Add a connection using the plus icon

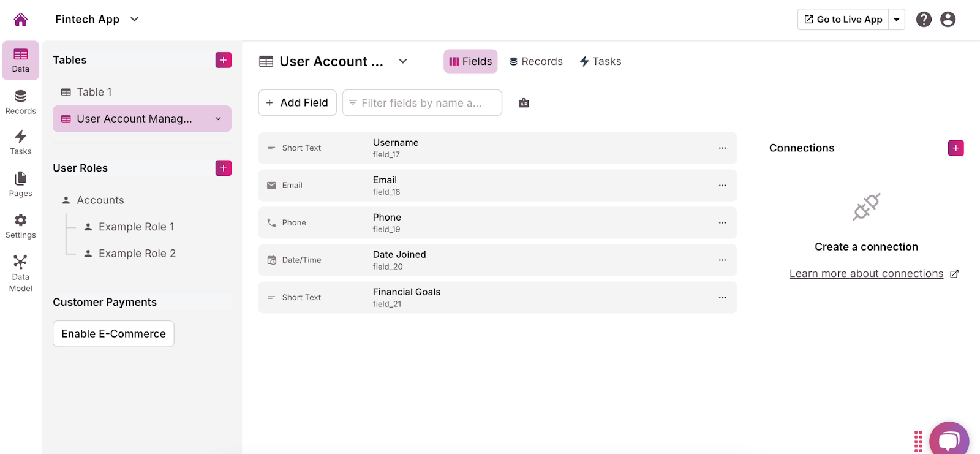tap(956, 148)
